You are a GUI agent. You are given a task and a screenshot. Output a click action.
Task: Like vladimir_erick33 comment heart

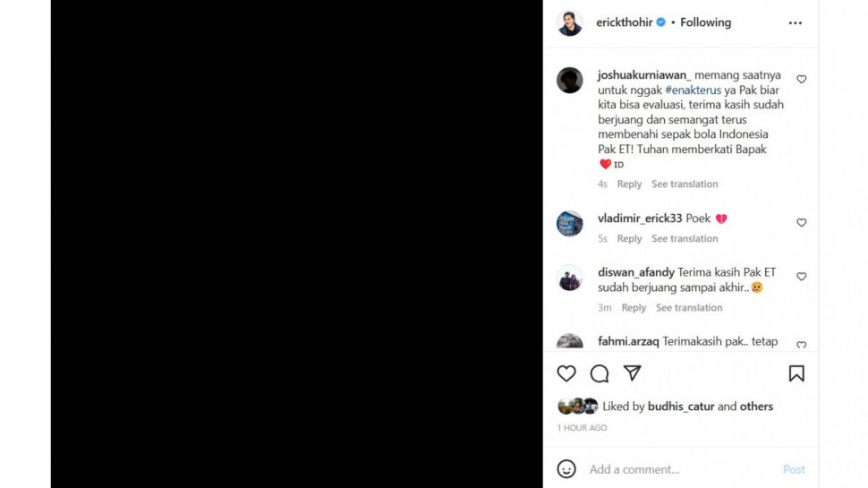click(x=802, y=223)
